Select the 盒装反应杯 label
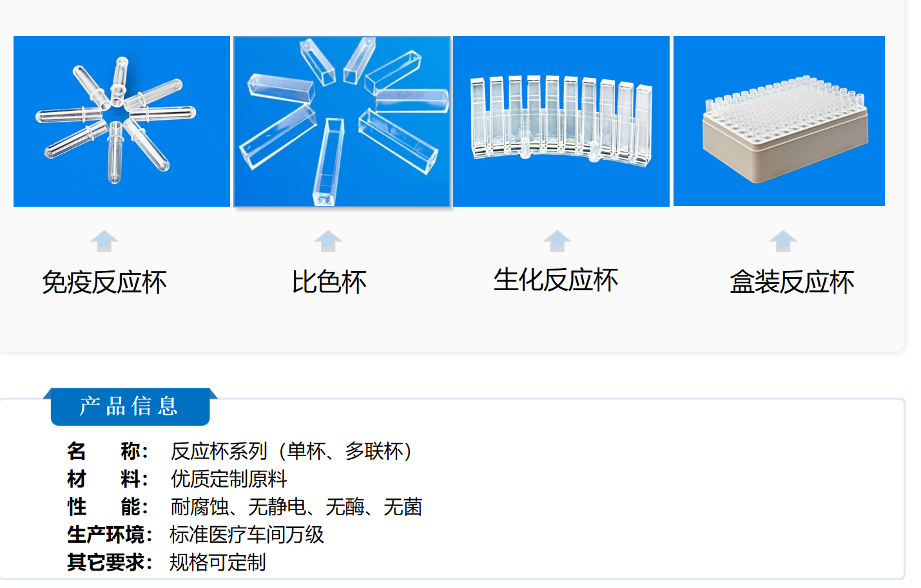 point(792,282)
